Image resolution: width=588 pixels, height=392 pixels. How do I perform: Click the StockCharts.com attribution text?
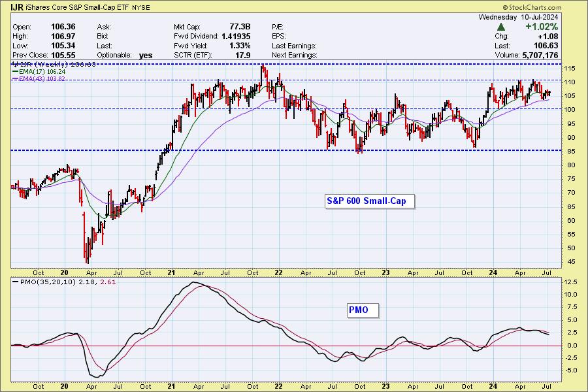[x=532, y=7]
